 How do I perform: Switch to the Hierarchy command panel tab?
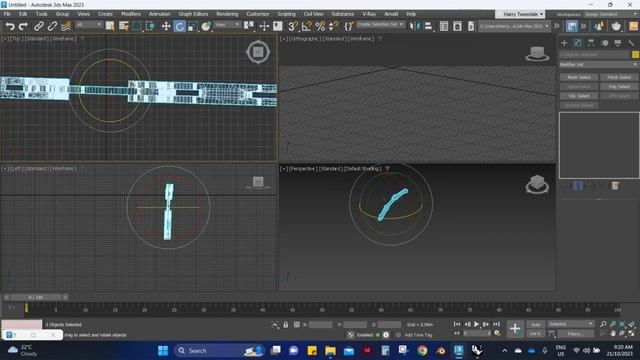tap(591, 43)
